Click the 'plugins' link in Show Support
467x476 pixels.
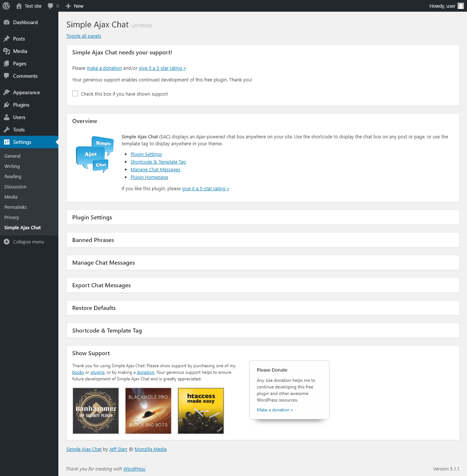click(x=97, y=372)
